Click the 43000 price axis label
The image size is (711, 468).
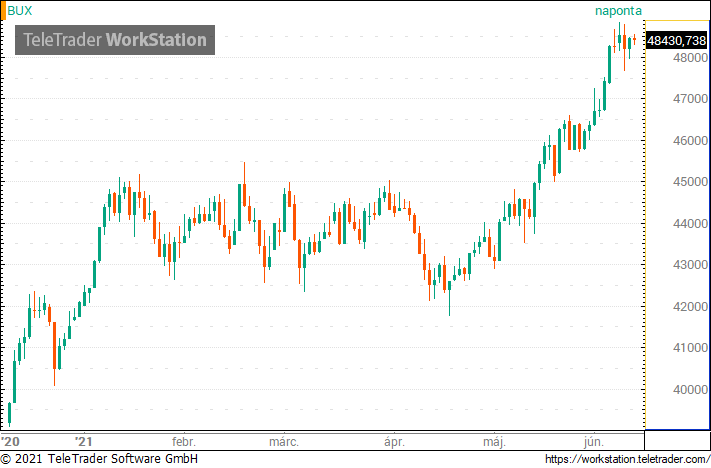click(x=690, y=265)
